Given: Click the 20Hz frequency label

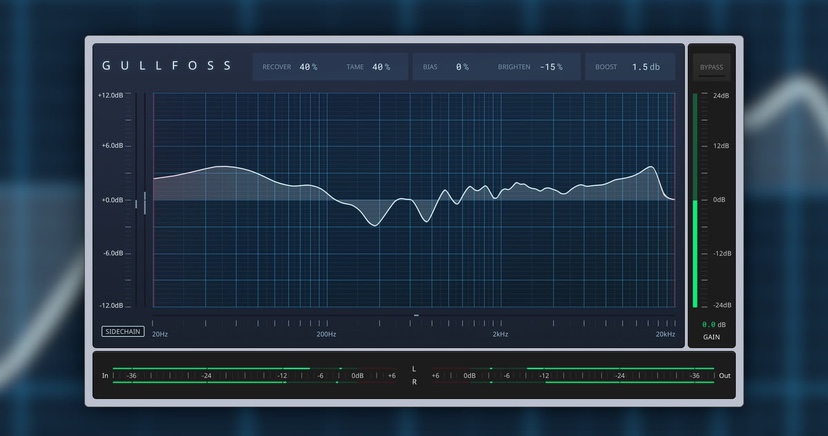Looking at the screenshot, I should pos(160,334).
